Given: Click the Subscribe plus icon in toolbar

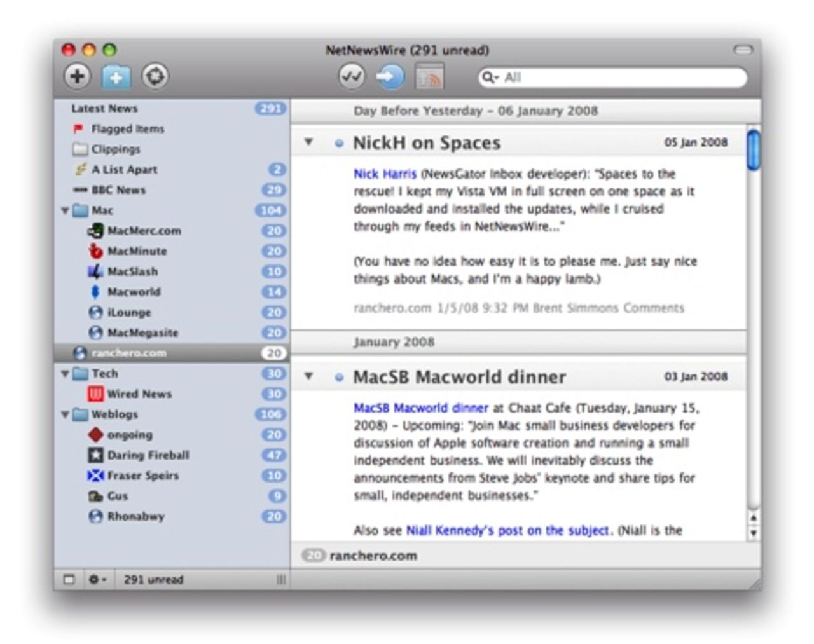Looking at the screenshot, I should (77, 77).
